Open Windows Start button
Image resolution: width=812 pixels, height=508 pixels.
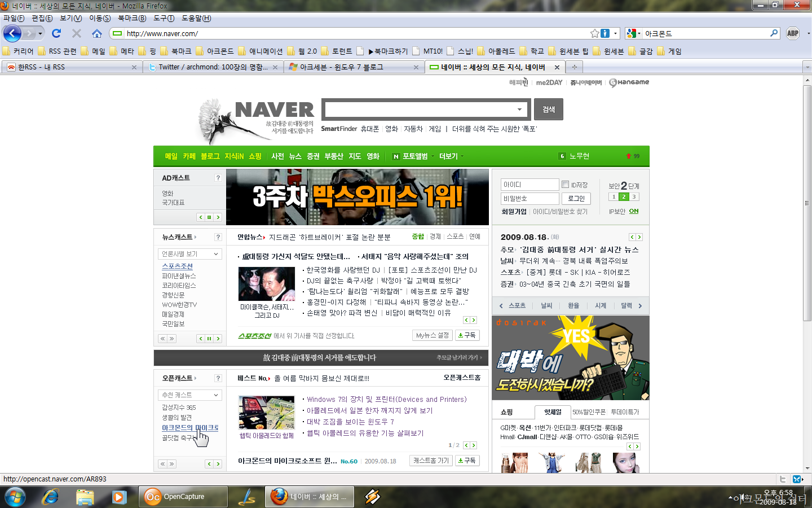click(x=15, y=497)
